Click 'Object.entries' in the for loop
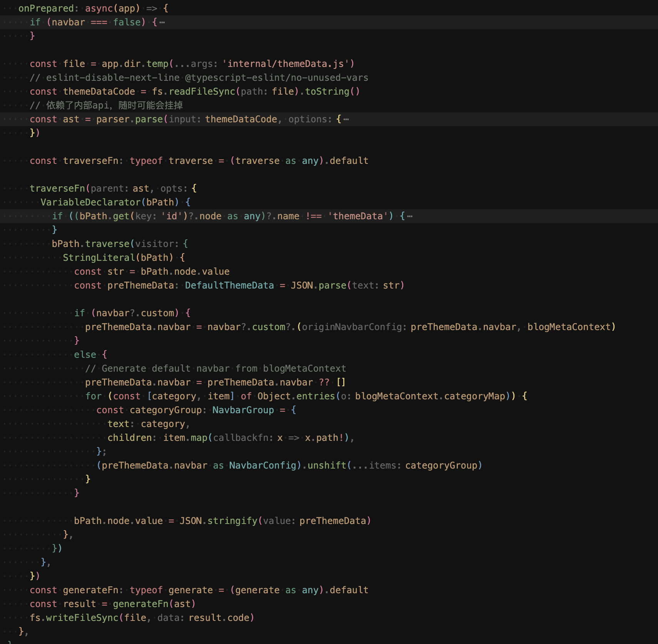The width and height of the screenshot is (658, 644). tap(296, 396)
